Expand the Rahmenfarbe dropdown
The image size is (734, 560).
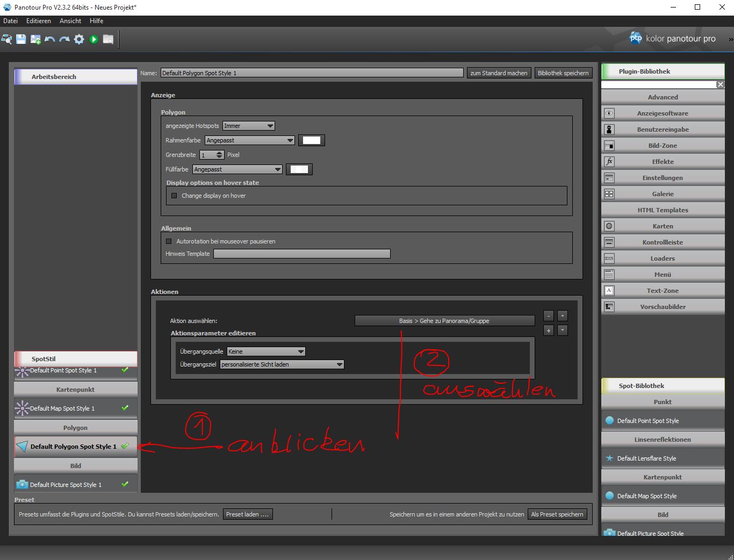[x=250, y=140]
